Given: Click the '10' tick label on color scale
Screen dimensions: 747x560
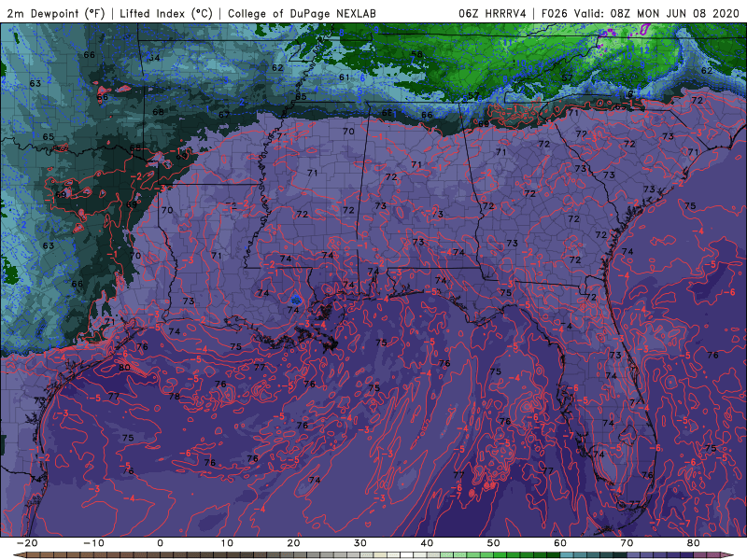Looking at the screenshot, I should 227,543.
